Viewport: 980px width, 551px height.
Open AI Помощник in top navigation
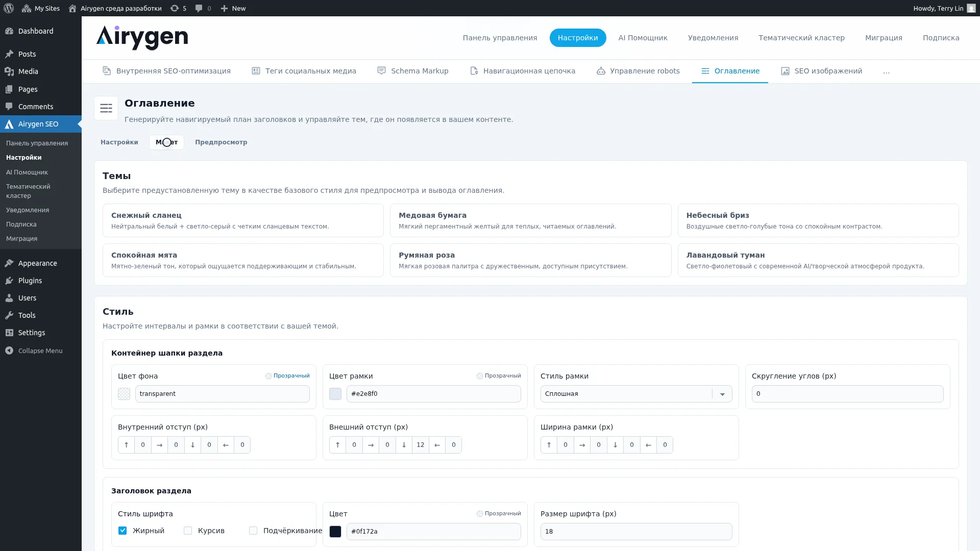[x=643, y=38]
